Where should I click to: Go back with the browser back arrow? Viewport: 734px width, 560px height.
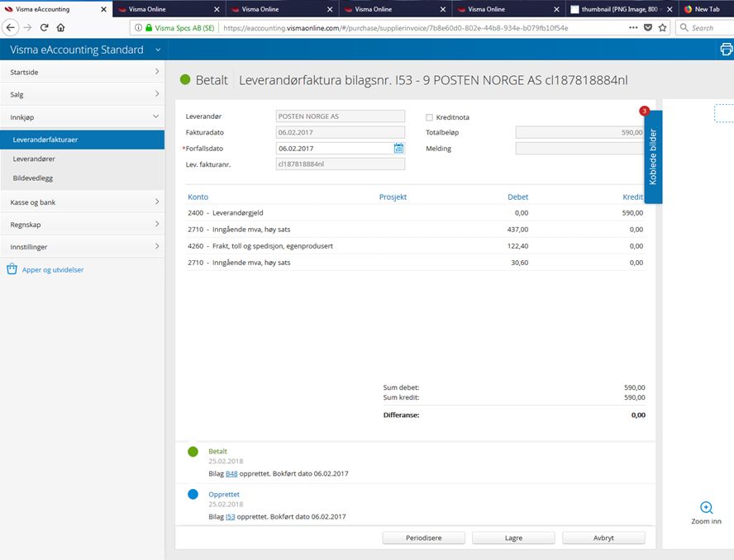[10, 27]
